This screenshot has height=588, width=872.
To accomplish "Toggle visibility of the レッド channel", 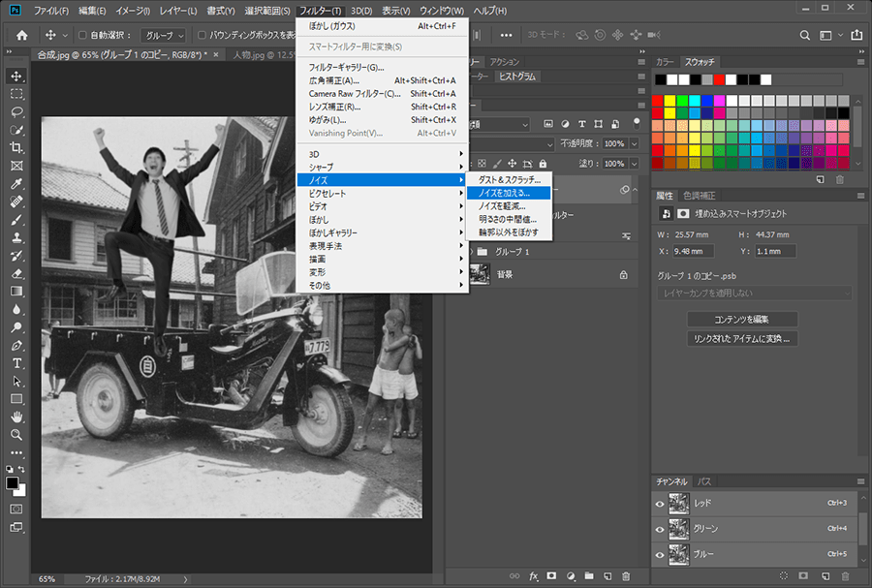I will 660,504.
